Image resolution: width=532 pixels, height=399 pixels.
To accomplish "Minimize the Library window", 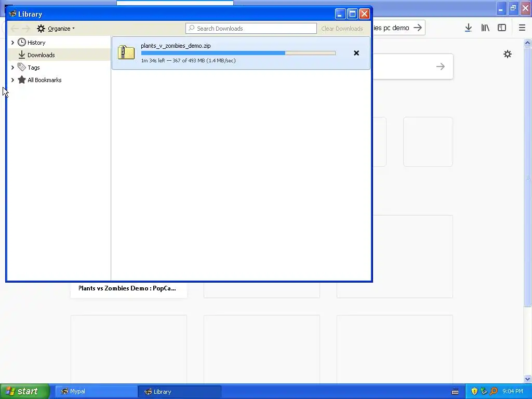I will click(x=340, y=14).
